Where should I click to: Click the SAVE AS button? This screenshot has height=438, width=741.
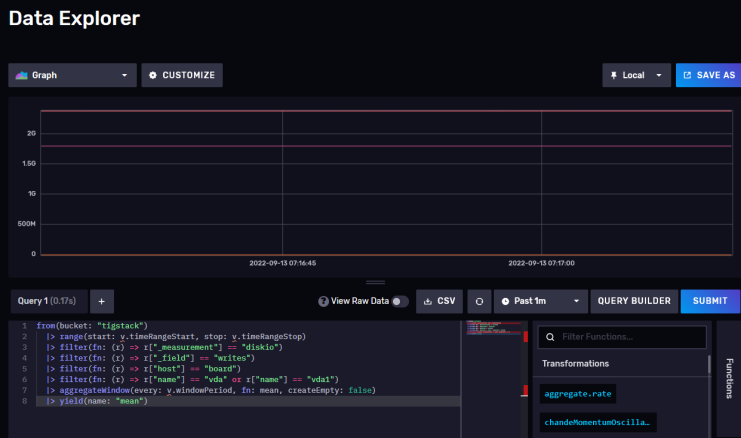(x=708, y=75)
